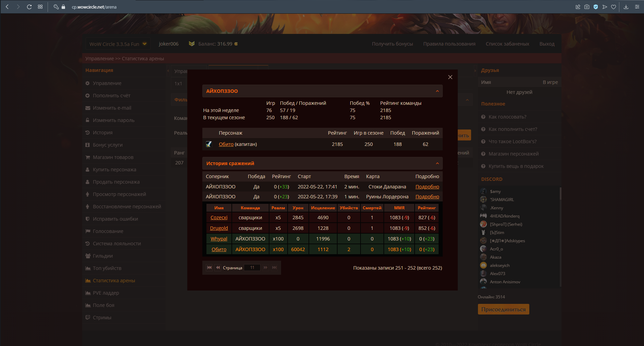
Task: Collapse the filter panel chevron behind the dialog
Action: [467, 100]
